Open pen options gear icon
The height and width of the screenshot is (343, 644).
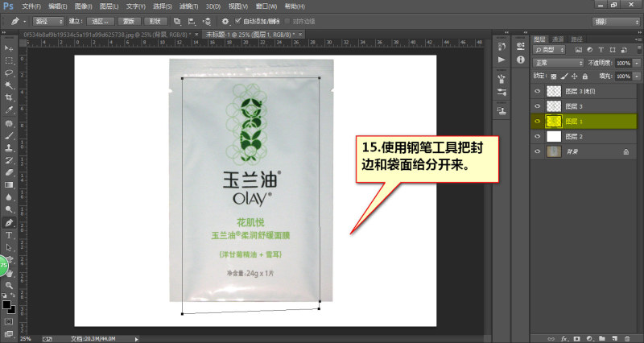pyautogui.click(x=225, y=22)
